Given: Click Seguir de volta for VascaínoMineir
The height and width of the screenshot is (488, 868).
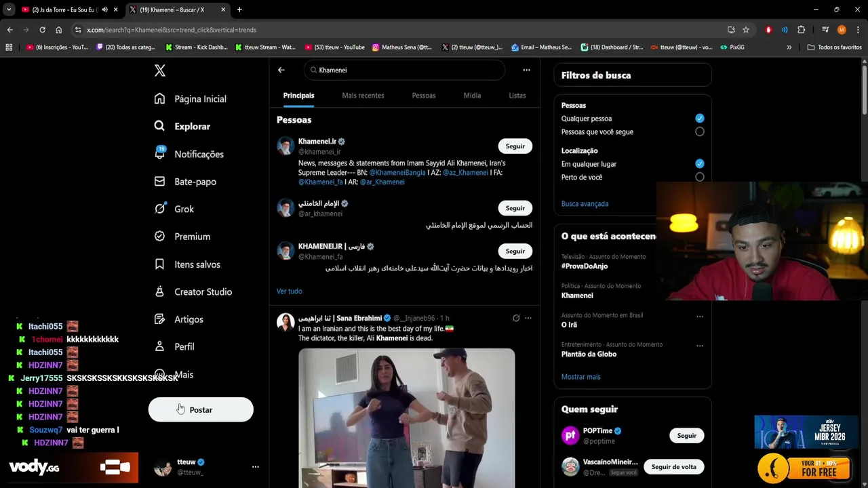Looking at the screenshot, I should [x=674, y=467].
